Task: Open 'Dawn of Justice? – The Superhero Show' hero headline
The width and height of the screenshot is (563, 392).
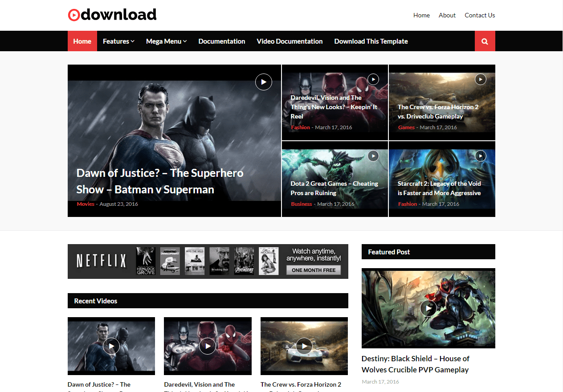Action: [160, 181]
